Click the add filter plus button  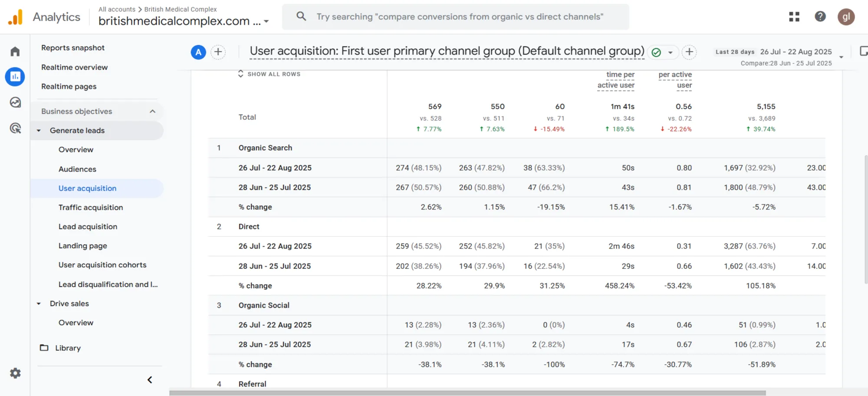tap(689, 52)
